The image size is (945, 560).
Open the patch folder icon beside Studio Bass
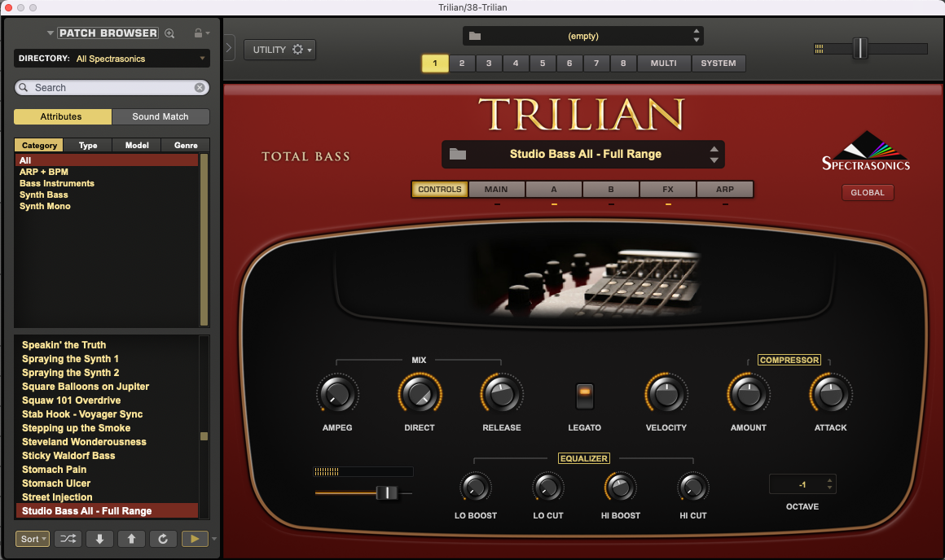coord(458,154)
